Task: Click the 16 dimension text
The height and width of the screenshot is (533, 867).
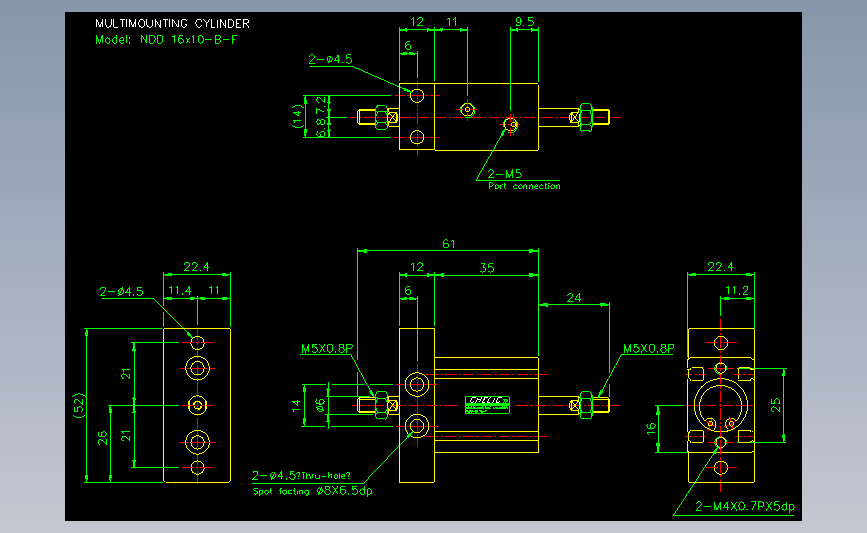Action: click(651, 429)
